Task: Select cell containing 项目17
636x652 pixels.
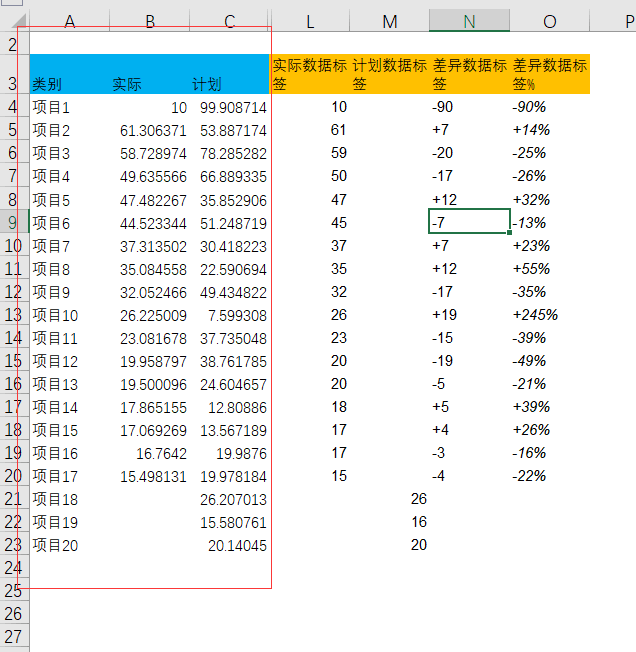Action: (69, 476)
